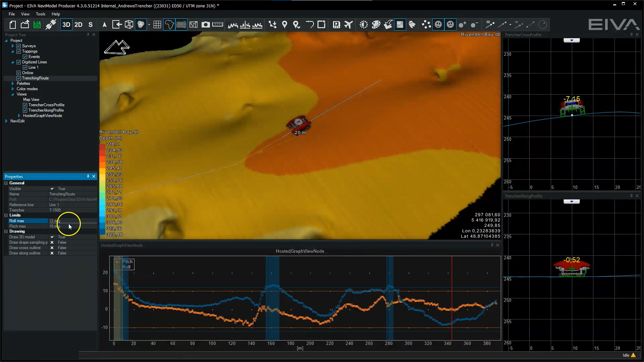Expand the Palettes tree node

[13, 83]
